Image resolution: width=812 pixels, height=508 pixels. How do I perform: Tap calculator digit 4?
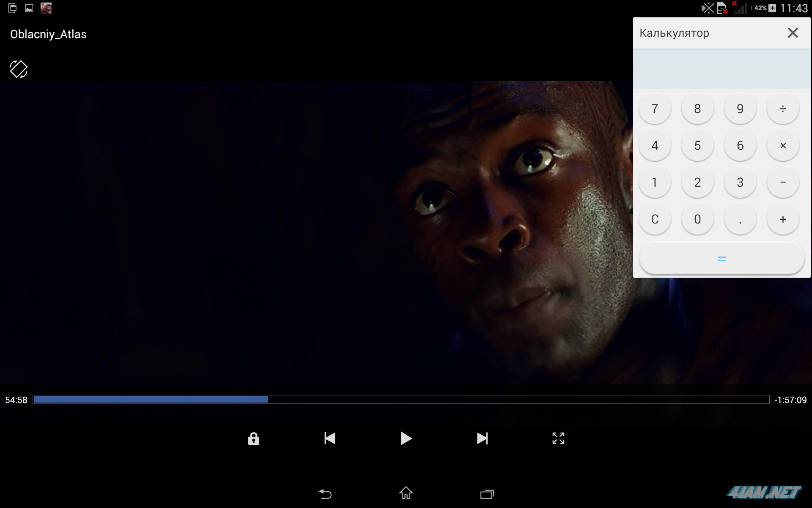(655, 146)
